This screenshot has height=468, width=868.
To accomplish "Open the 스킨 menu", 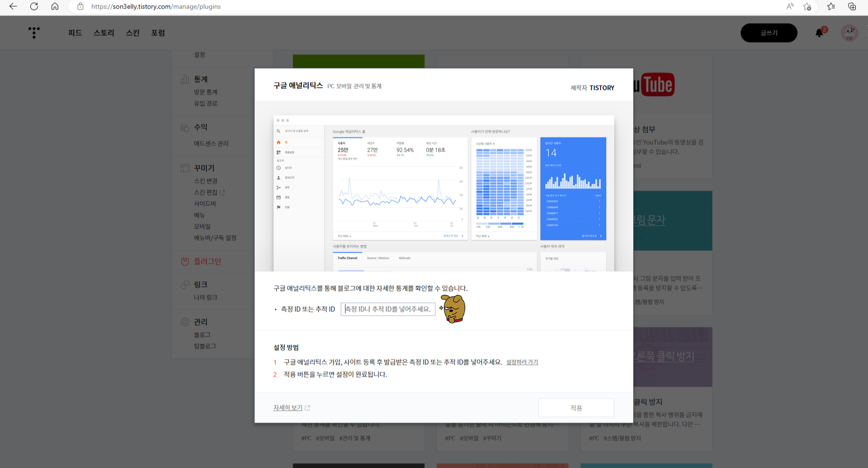I will click(133, 33).
